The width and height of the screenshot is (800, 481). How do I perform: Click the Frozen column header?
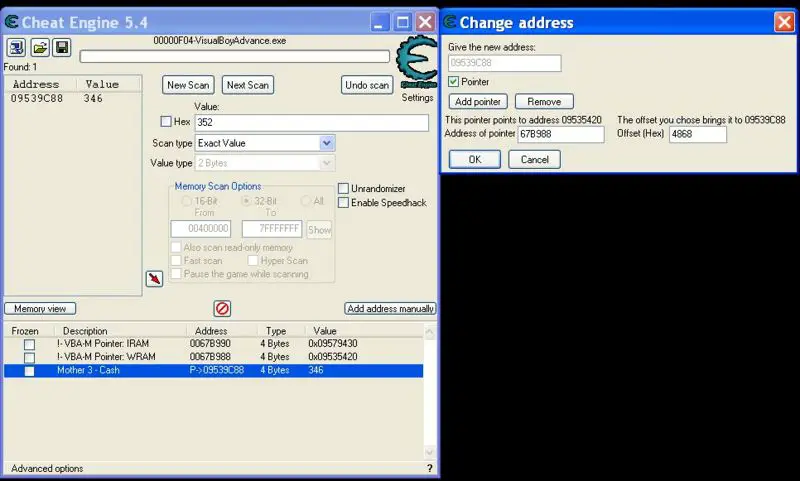25,331
